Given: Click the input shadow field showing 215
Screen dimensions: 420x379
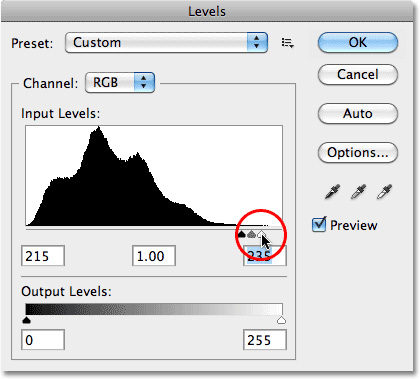Looking at the screenshot, I should pyautogui.click(x=43, y=256).
